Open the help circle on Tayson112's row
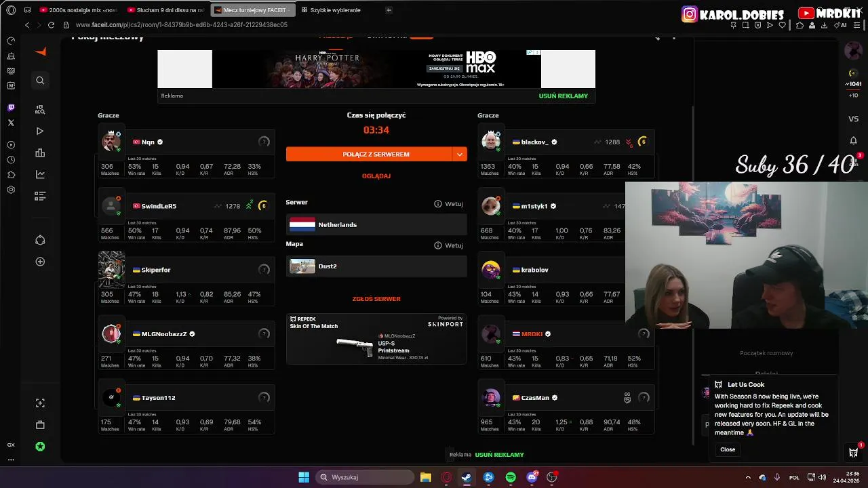Screen dimensions: 868x488 coord(264,398)
